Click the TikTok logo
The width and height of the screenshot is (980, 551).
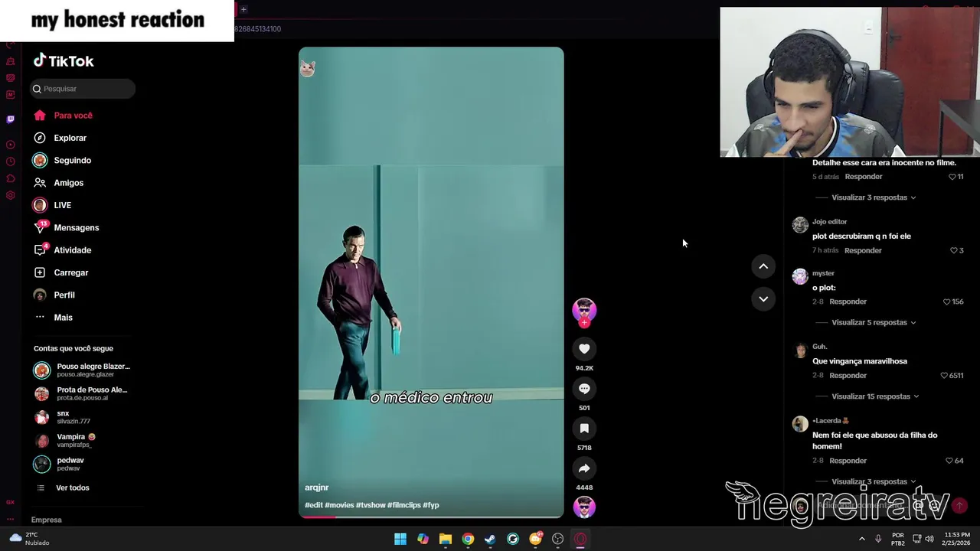(64, 61)
